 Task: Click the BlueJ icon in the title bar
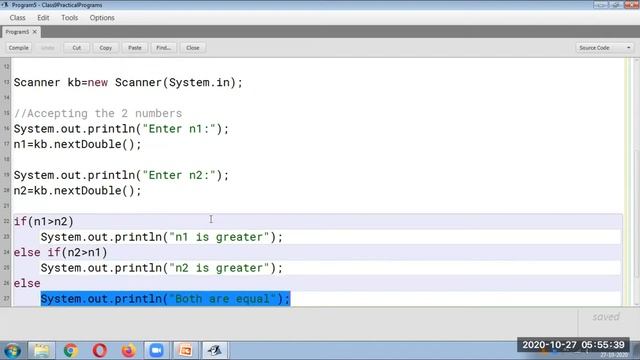pyautogui.click(x=5, y=5)
